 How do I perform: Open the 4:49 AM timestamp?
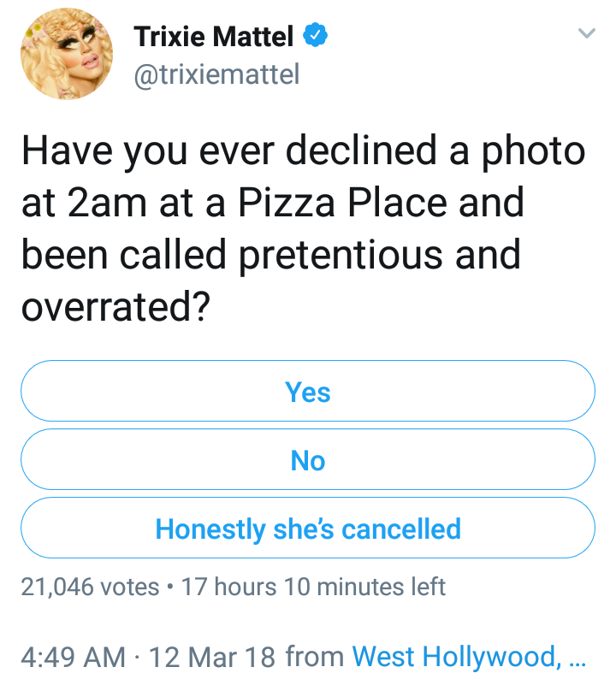73,658
